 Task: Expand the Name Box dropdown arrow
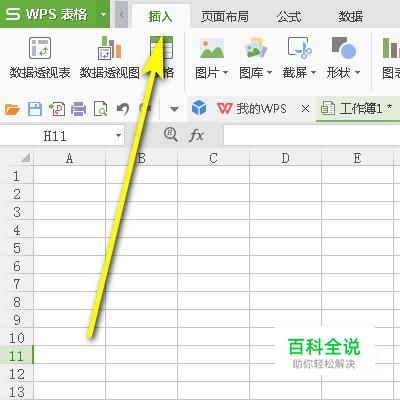point(118,136)
